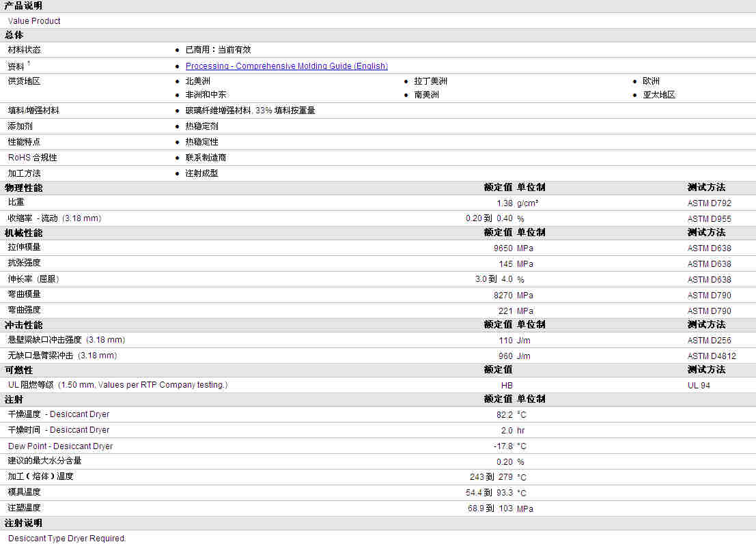Viewport: 756px width, 544px height.
Task: Click the injection pressure range 68.9 到 103
Action: coord(490,509)
